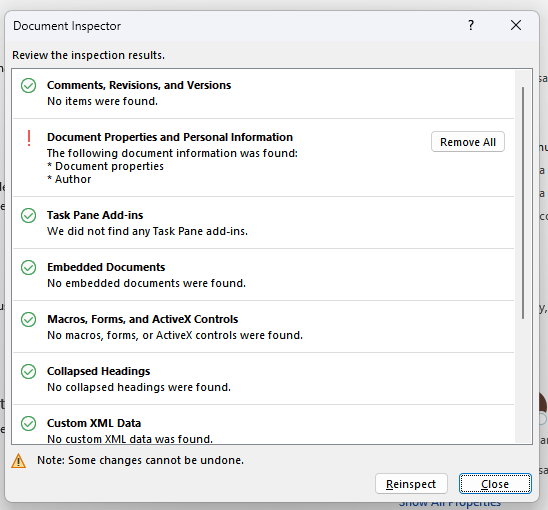
Task: Click the Close button at bottom
Action: [x=495, y=484]
